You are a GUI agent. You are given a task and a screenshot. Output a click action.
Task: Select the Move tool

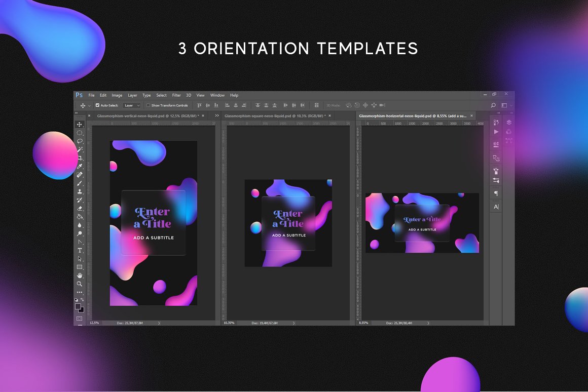tap(80, 124)
